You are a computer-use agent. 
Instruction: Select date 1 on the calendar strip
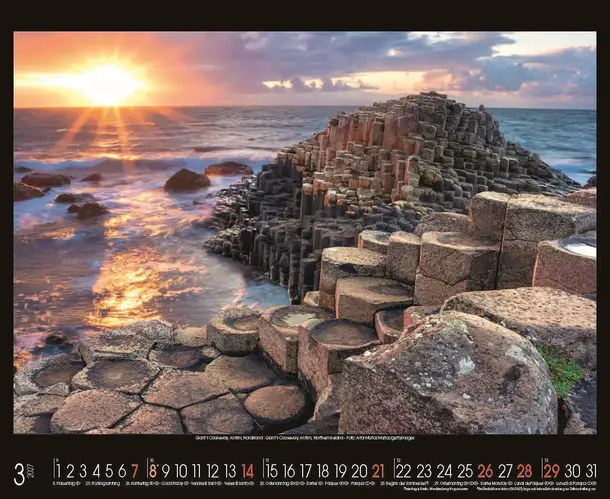(x=58, y=471)
